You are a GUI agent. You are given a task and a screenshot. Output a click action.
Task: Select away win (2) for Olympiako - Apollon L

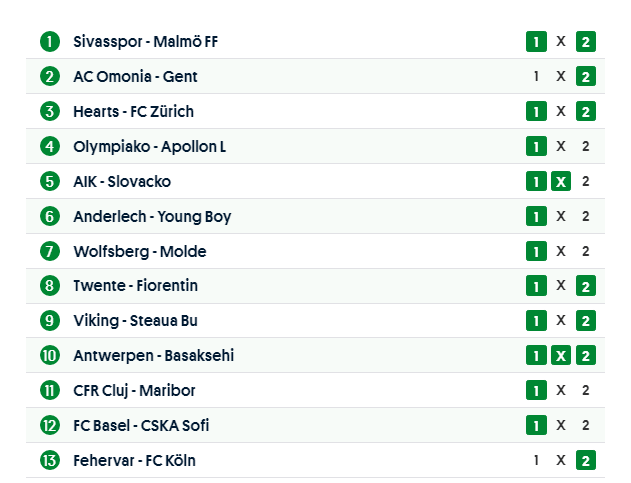(586, 146)
